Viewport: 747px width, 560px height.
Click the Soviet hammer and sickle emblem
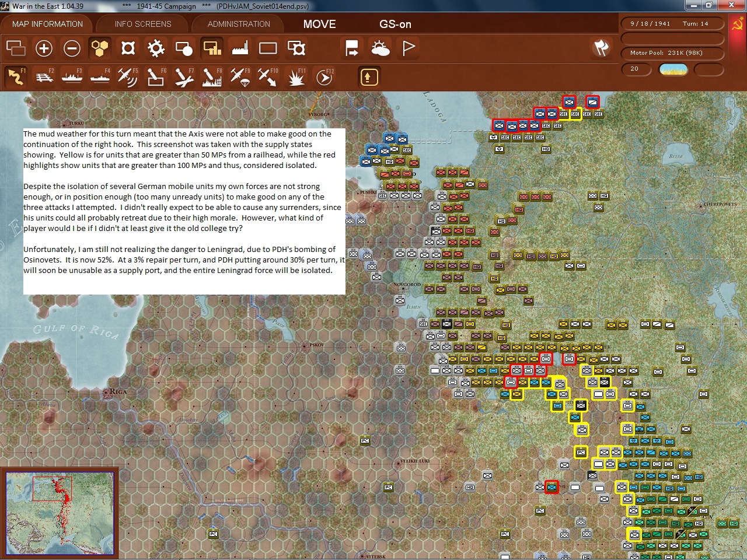click(738, 24)
